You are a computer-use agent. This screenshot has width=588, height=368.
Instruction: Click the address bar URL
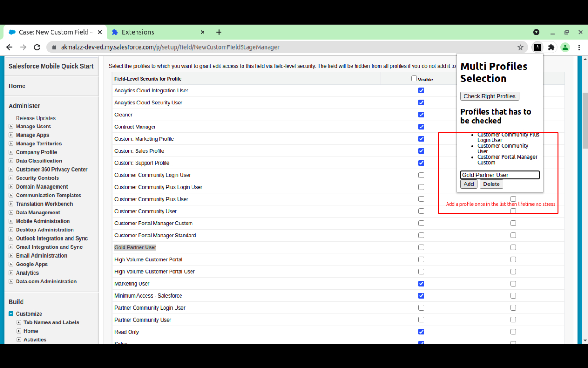pos(170,47)
